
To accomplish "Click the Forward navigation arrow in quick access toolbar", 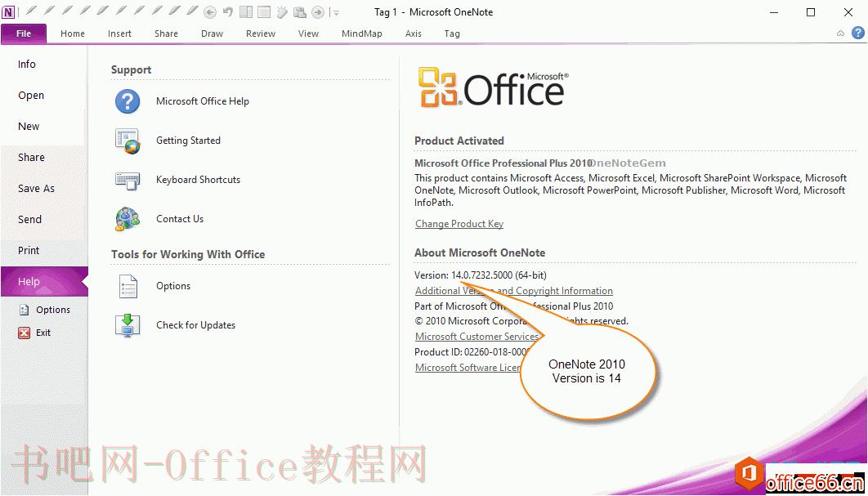I will click(318, 12).
